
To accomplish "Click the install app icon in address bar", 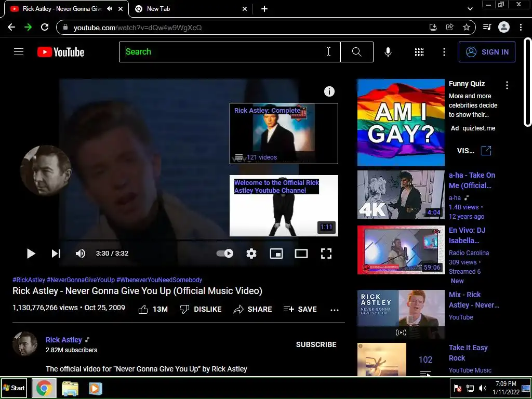I will (x=433, y=27).
